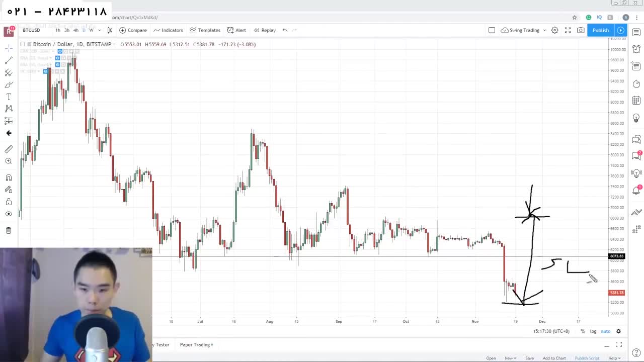Viewport: 644px width, 362px height.
Task: Open the ideas lightbulb icon
Action: coord(636,118)
